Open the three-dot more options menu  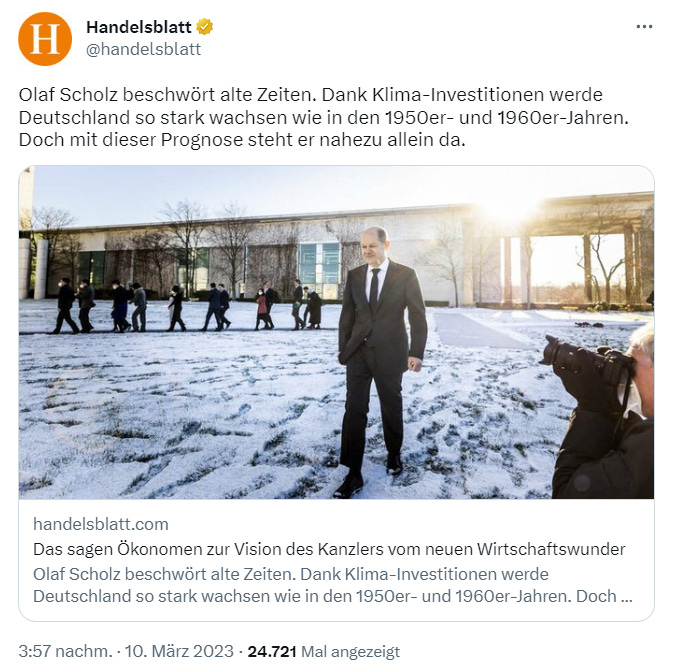[644, 27]
